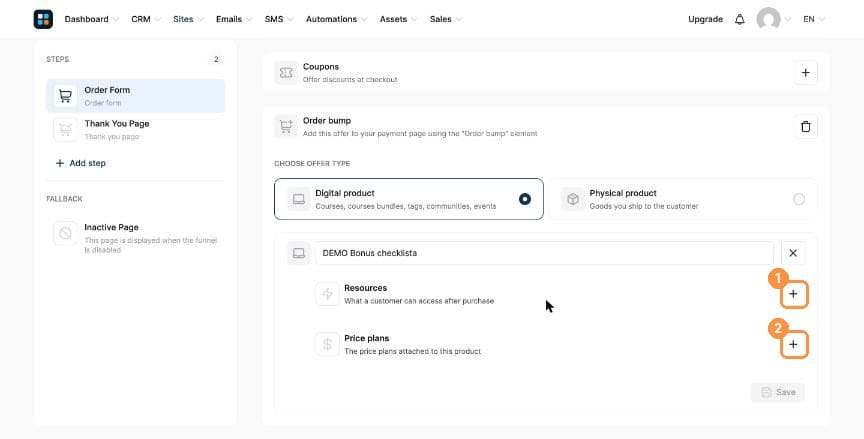Click the Coupons ticket icon
The height and width of the screenshot is (439, 864).
[x=286, y=73]
